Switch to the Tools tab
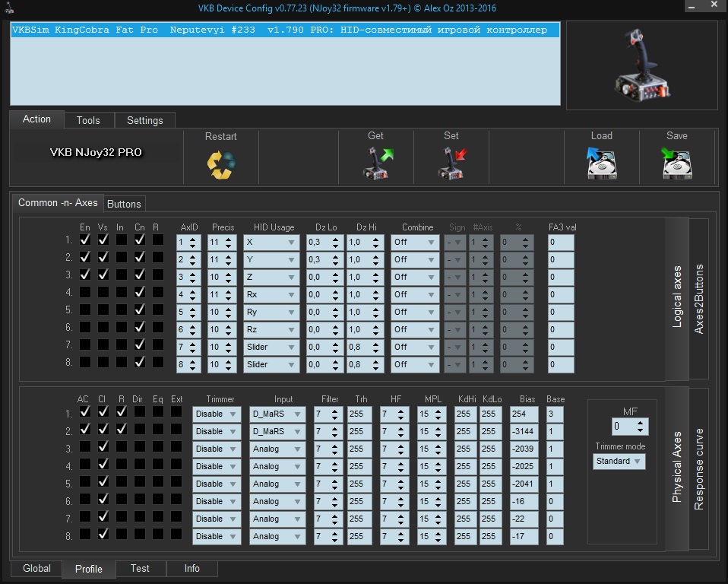Image resolution: width=728 pixels, height=584 pixels. click(x=88, y=120)
